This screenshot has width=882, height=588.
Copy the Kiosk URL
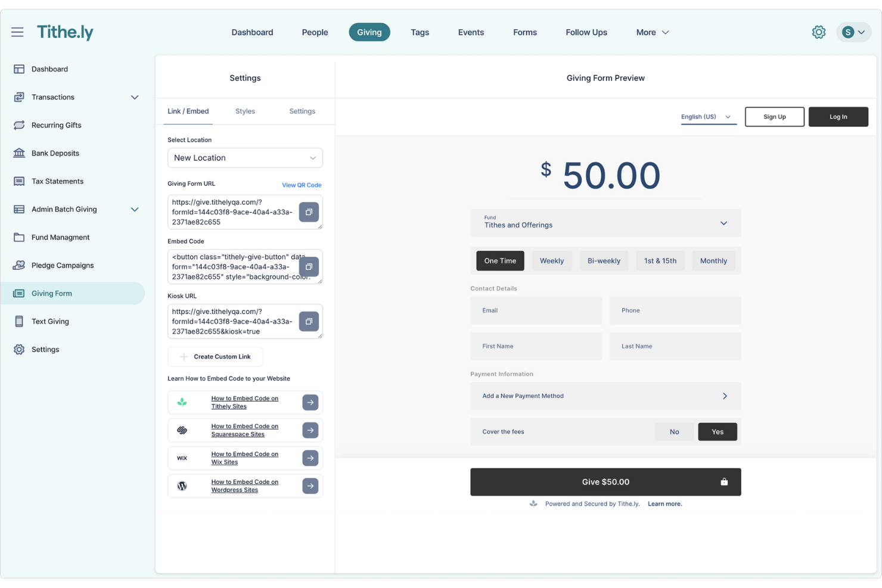click(x=309, y=321)
